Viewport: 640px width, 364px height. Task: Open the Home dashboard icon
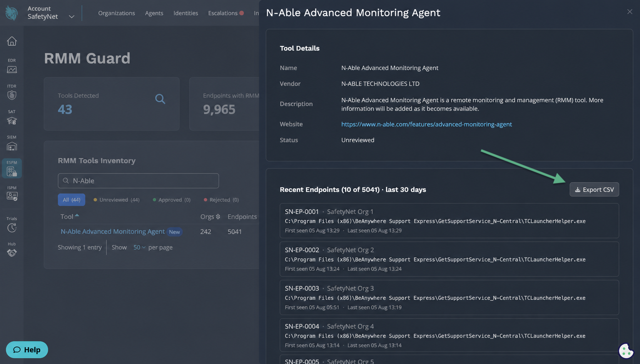click(12, 41)
